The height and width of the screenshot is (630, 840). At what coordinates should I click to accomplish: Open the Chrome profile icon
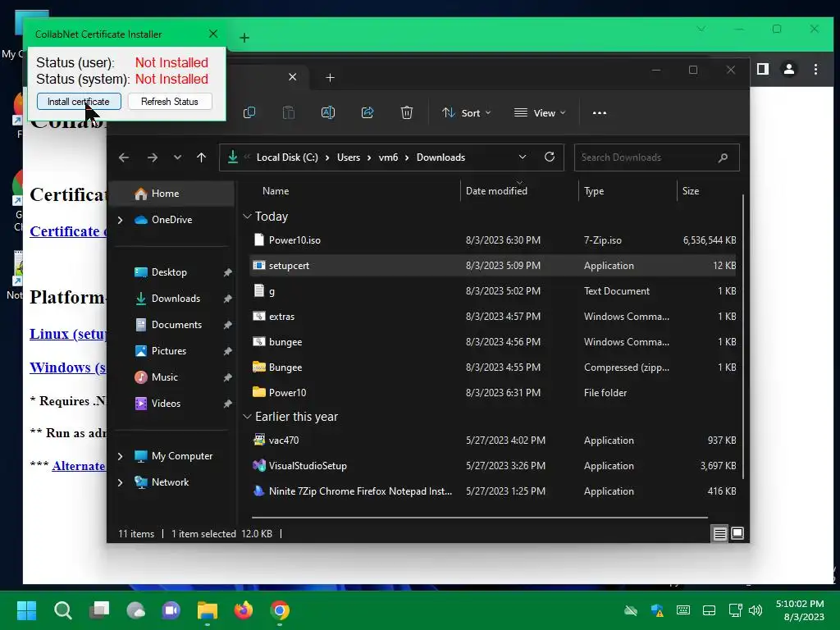(x=789, y=69)
